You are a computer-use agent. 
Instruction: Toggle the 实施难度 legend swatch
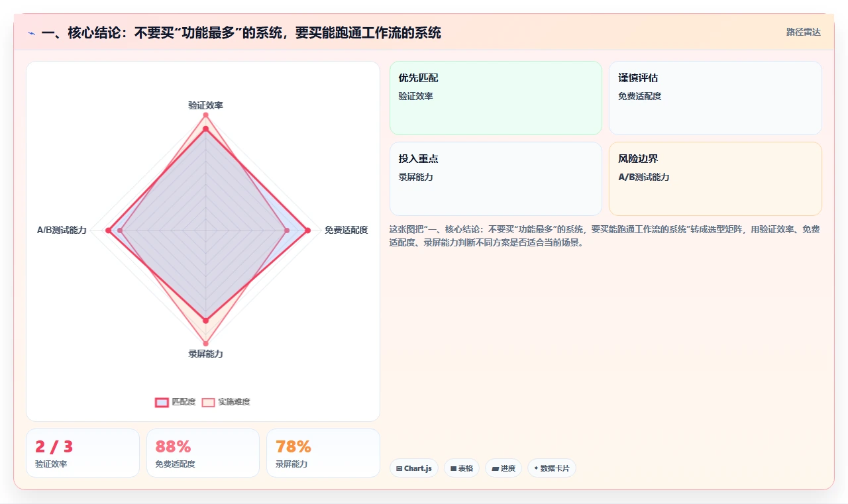click(x=209, y=402)
